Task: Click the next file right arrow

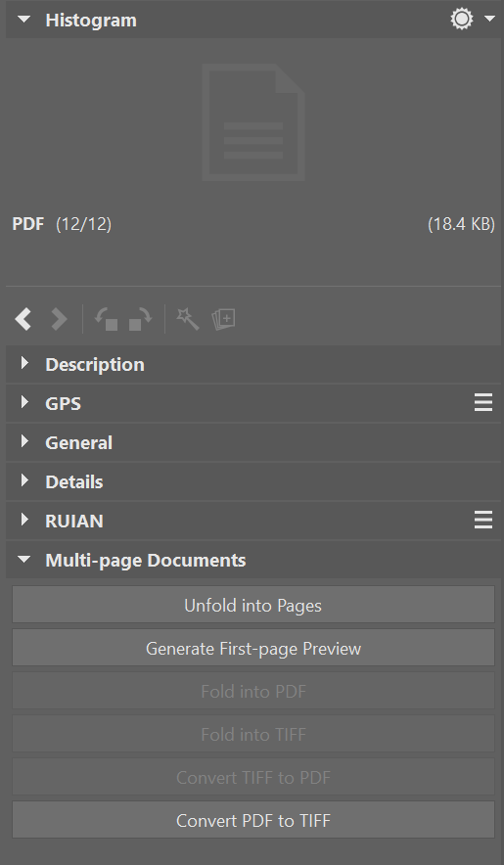Action: 59,319
